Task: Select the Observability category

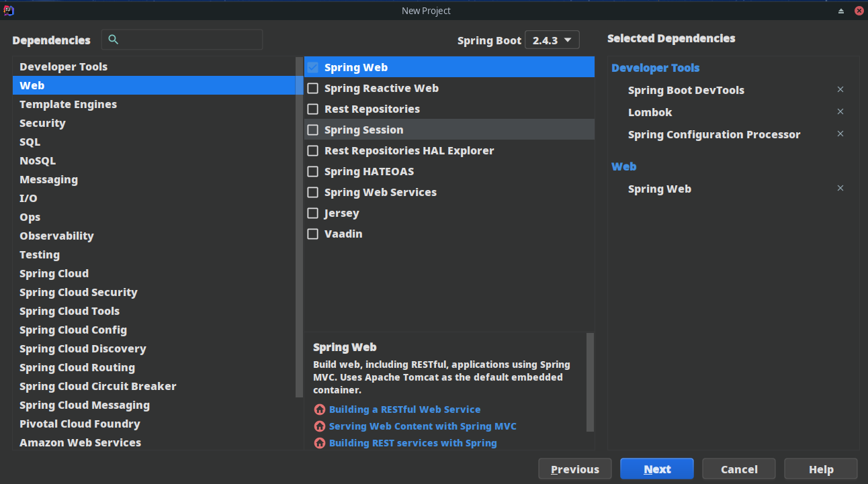Action: point(154,236)
